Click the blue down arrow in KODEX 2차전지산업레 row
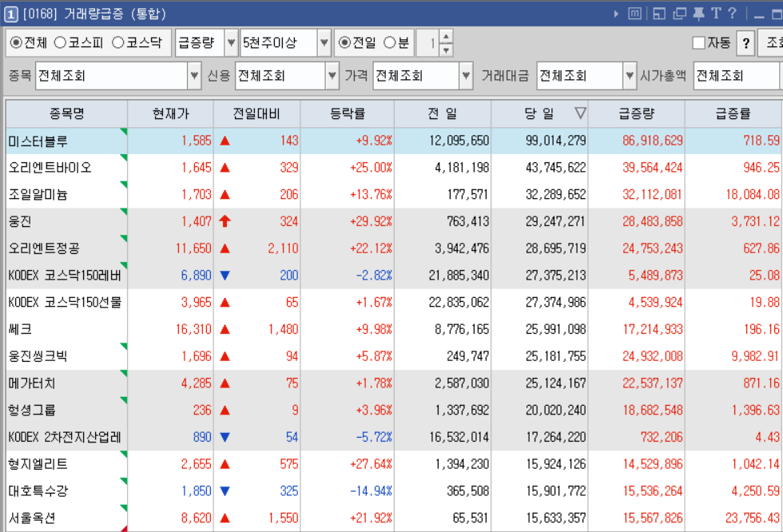 (x=225, y=437)
